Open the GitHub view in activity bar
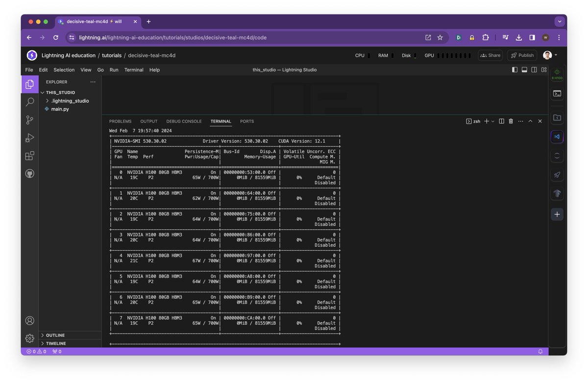The height and width of the screenshot is (383, 588). point(30,173)
